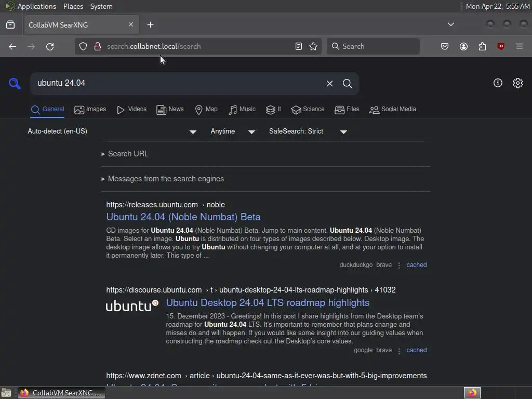The width and height of the screenshot is (532, 399).
Task: Toggle reader view in address bar
Action: pos(299,46)
